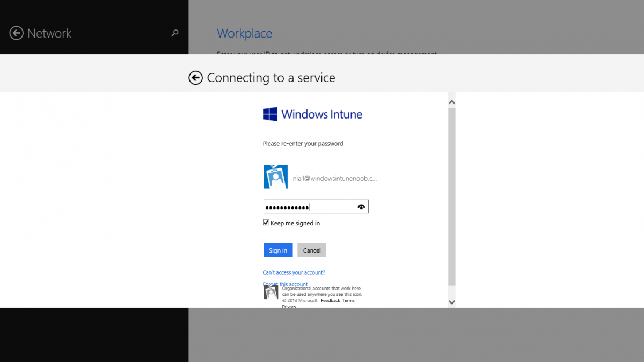Select the niall account avatar icon
This screenshot has height=362, width=644.
tap(276, 177)
